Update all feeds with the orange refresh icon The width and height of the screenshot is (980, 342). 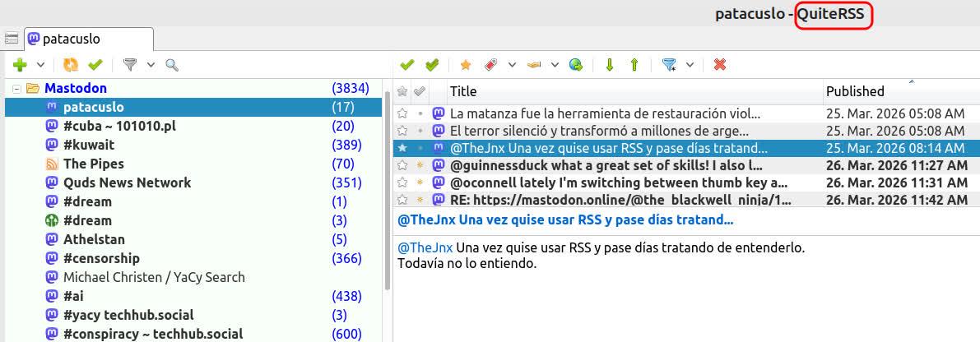72,64
